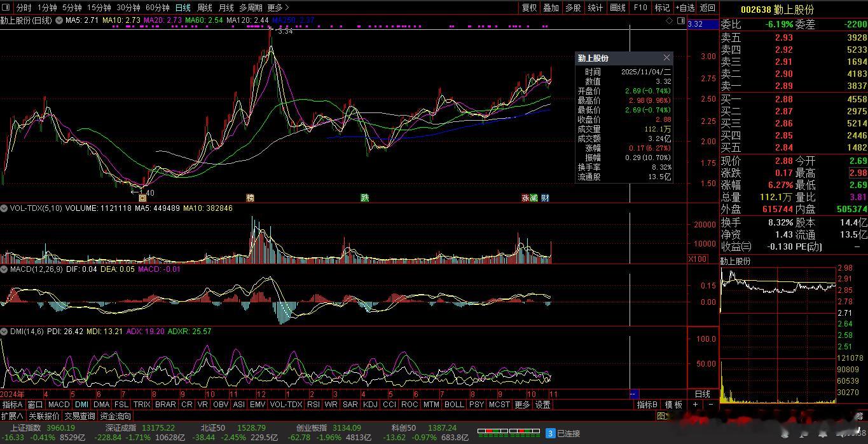This screenshot has width=868, height=444.
Task: Click the diamond icon above the chart
Action: (x=669, y=21)
